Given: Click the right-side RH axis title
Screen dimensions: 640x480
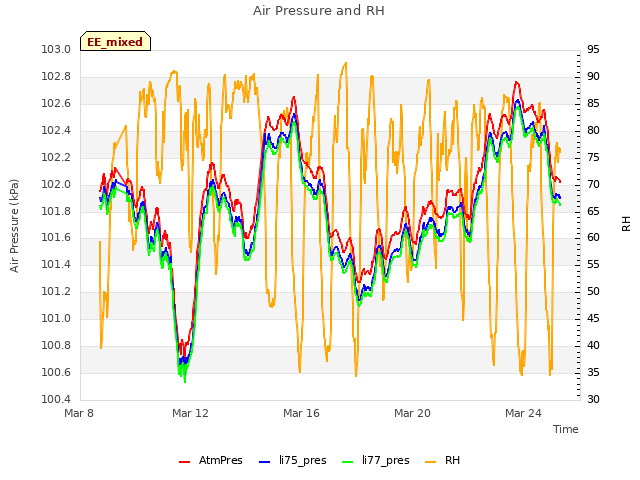Looking at the screenshot, I should click(626, 224).
